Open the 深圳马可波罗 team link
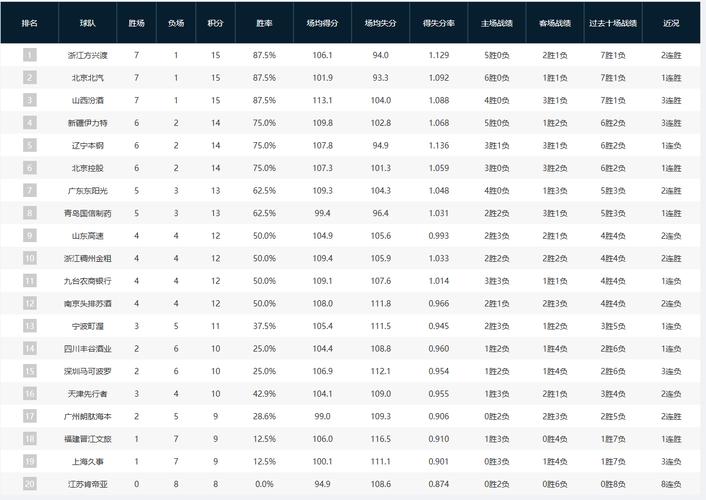 (88, 372)
